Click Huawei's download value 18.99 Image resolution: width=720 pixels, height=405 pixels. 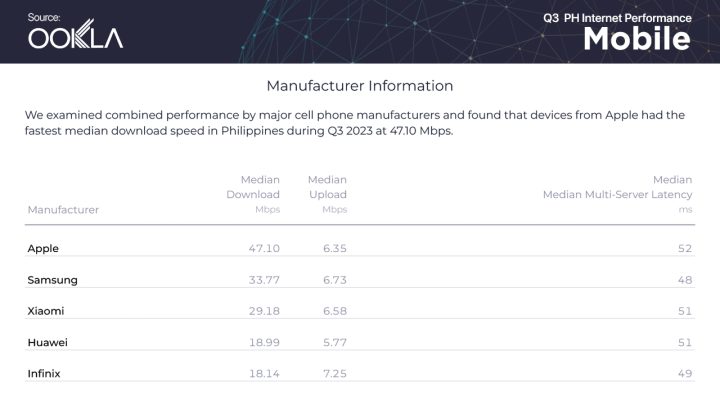[x=264, y=343]
